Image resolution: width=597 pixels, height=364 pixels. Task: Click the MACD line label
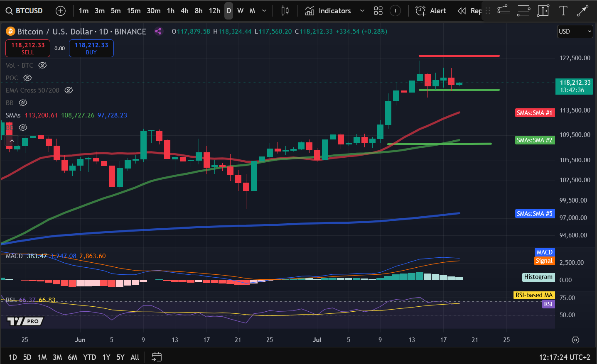point(544,252)
